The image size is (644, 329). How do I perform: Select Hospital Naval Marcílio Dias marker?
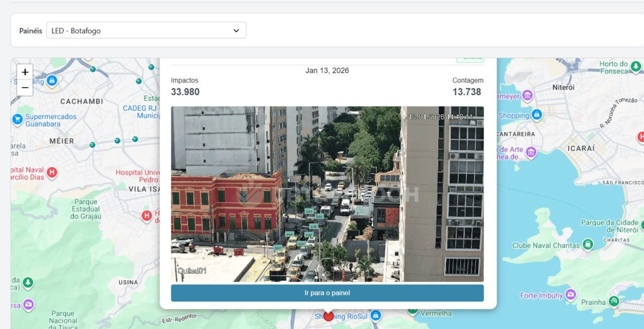pos(52,174)
